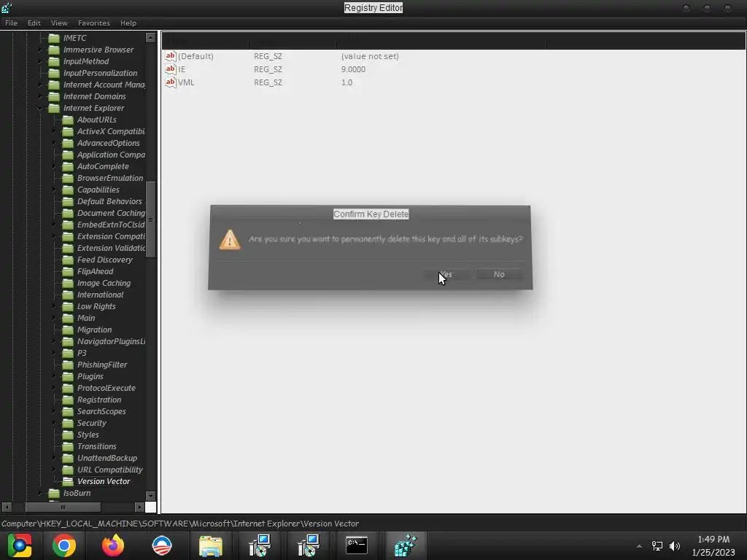Click the Confirm Key Delete dialog title

(371, 214)
